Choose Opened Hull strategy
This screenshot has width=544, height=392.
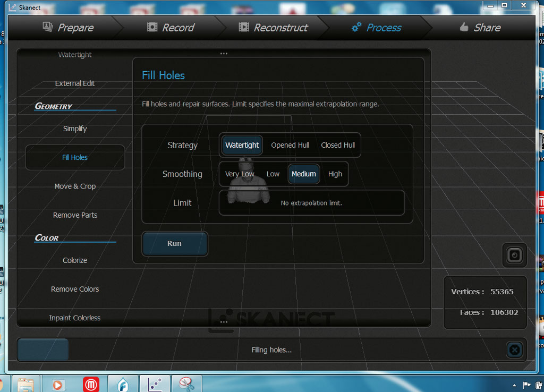pyautogui.click(x=290, y=145)
